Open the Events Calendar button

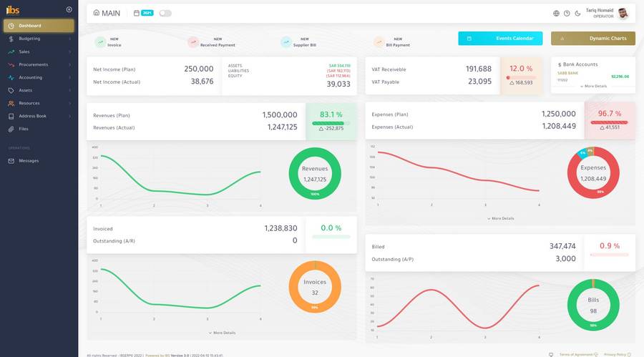click(500, 38)
